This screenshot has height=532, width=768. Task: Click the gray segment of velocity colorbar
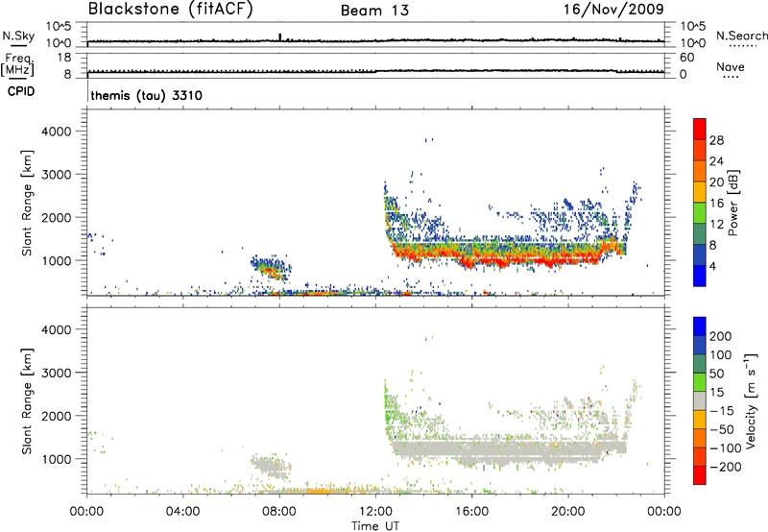700,401
